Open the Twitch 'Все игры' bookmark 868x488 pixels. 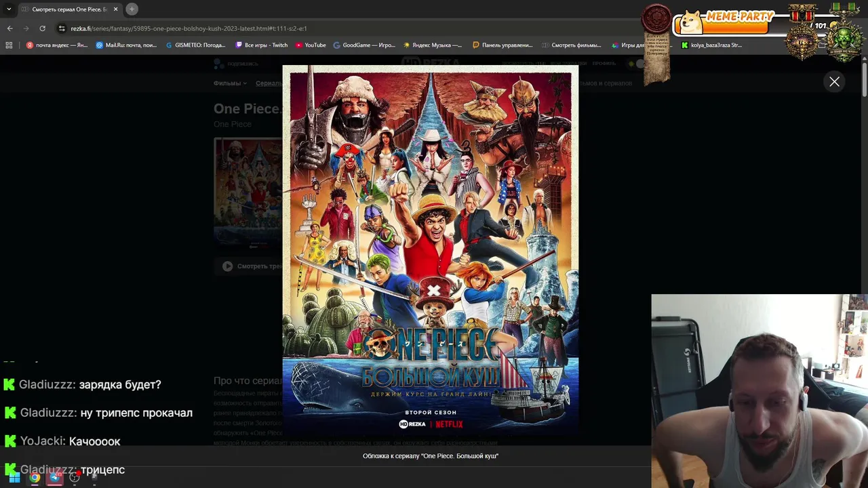(262, 45)
